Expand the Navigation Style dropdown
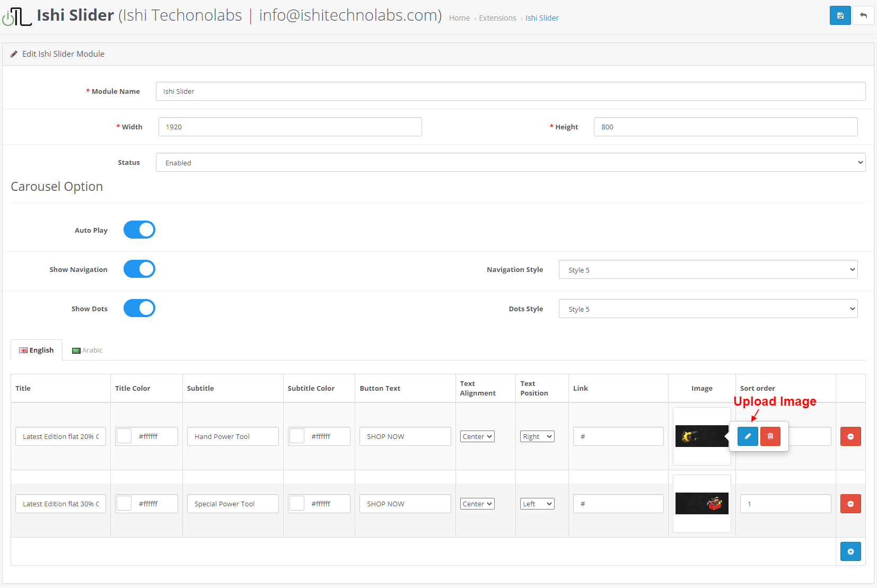The image size is (877, 588). [x=708, y=270]
